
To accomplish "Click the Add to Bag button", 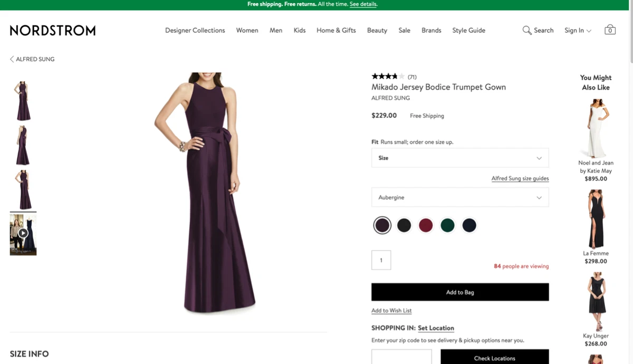I will [x=460, y=292].
